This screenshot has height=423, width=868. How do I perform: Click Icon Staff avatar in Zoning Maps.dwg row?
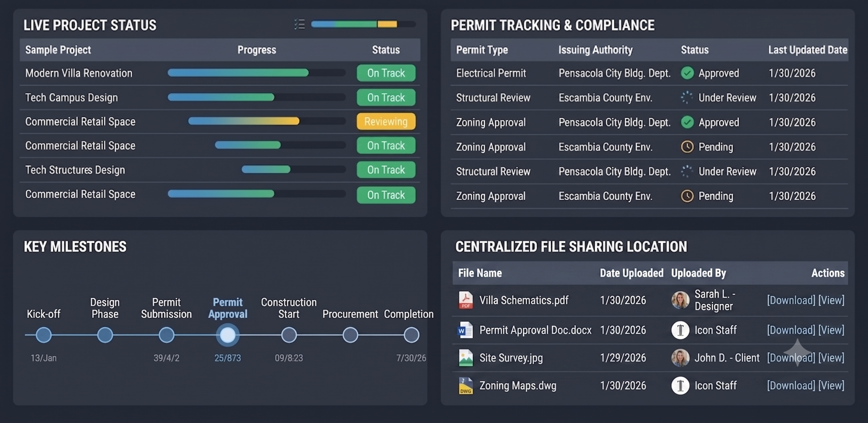(x=680, y=386)
